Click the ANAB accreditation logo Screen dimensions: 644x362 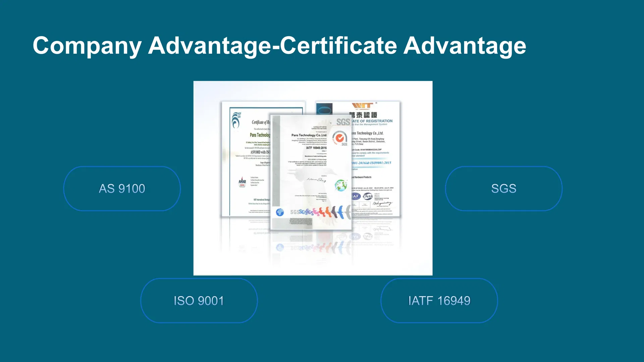pyautogui.click(x=242, y=182)
